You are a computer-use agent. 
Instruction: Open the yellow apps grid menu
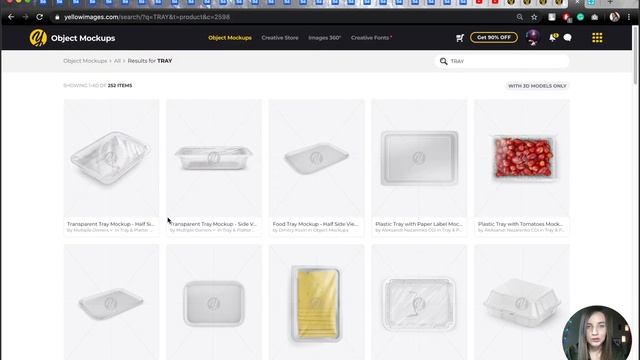coord(597,38)
